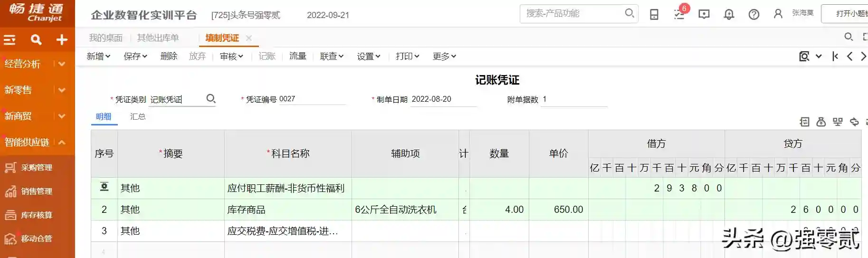Open 采购管理 in the sidebar

tap(36, 168)
